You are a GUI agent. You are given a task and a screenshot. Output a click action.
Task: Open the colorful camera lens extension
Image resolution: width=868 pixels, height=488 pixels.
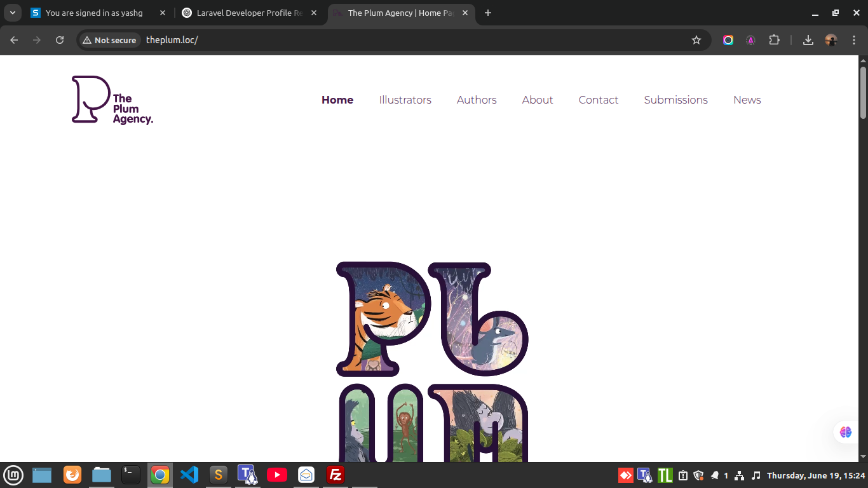pyautogui.click(x=728, y=40)
